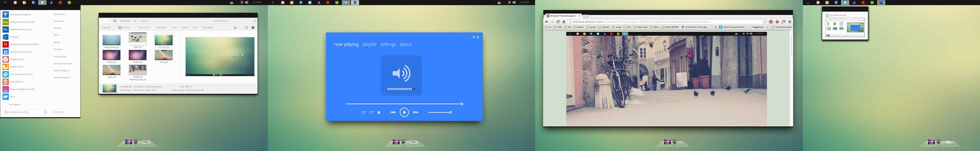The width and height of the screenshot is (980, 151).
Task: Open a new Chrome tab
Action: coord(586,16)
